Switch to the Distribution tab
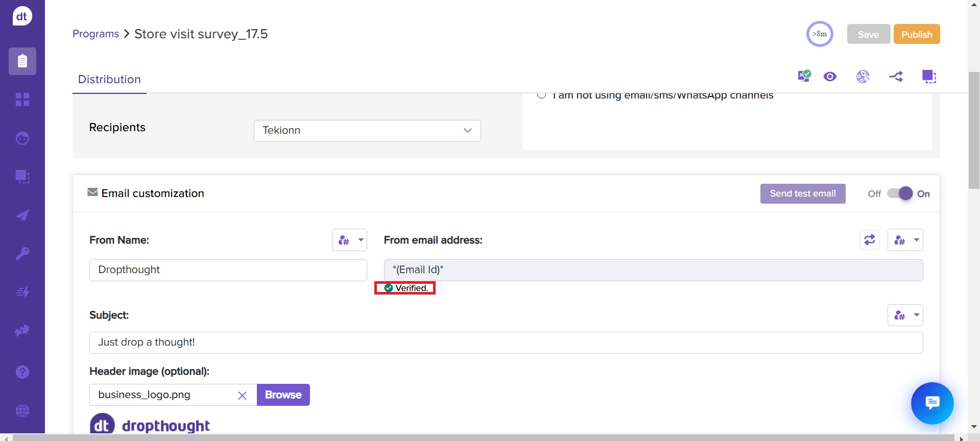980x441 pixels. (x=109, y=79)
